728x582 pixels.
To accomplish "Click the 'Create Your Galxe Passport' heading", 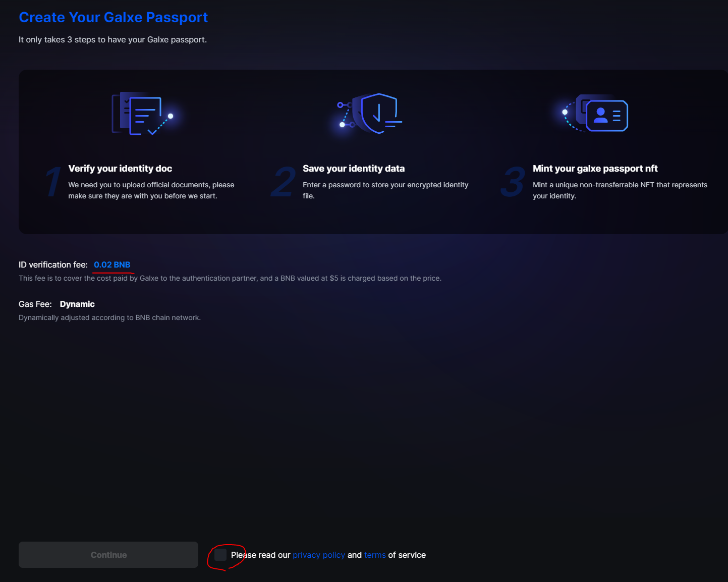I will pyautogui.click(x=114, y=17).
